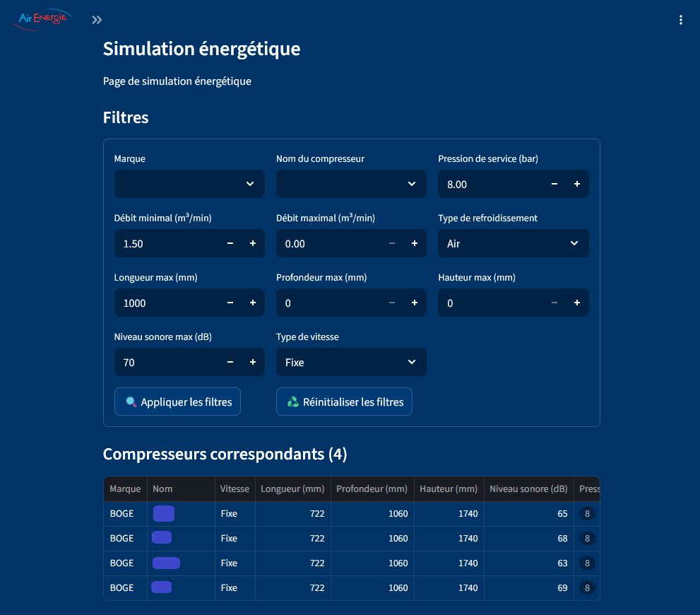Click the Hauteur max input field
Viewport: 700px width, 615px height.
click(490, 303)
